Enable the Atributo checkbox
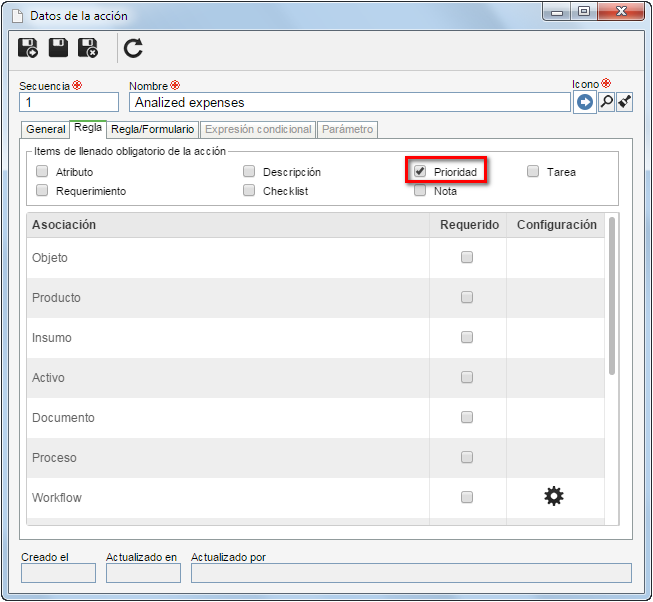653x602 pixels. click(x=42, y=171)
